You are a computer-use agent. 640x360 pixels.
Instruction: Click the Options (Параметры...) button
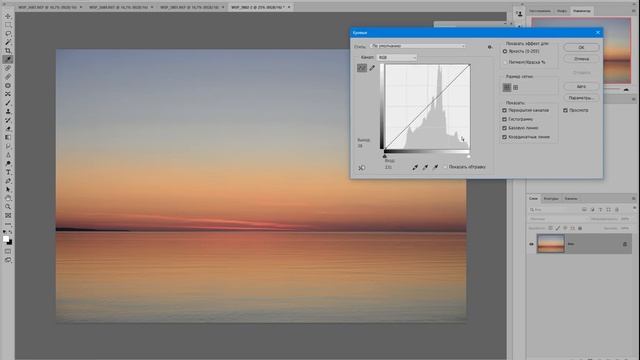pos(581,98)
